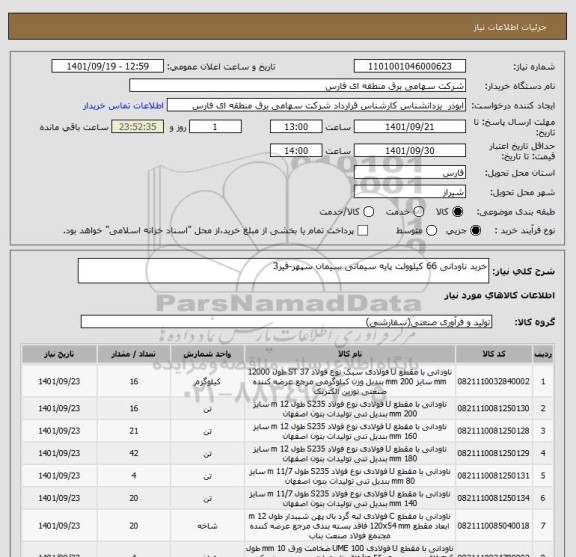Select the خدمت radio button
The width and height of the screenshot is (576, 557).
pos(419,212)
